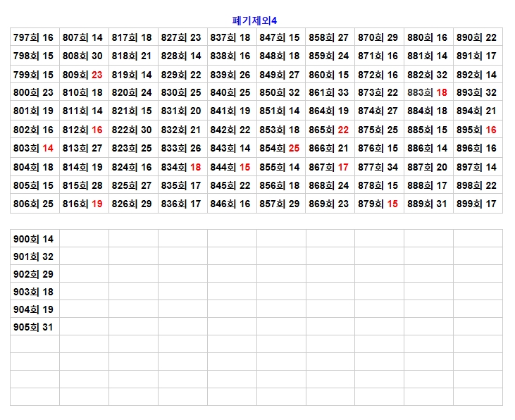Select the cell 854회 with red 25

point(280,148)
